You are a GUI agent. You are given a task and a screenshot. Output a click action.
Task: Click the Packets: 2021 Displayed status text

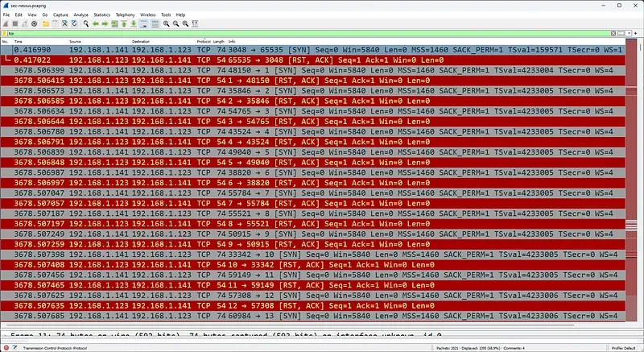480,348
